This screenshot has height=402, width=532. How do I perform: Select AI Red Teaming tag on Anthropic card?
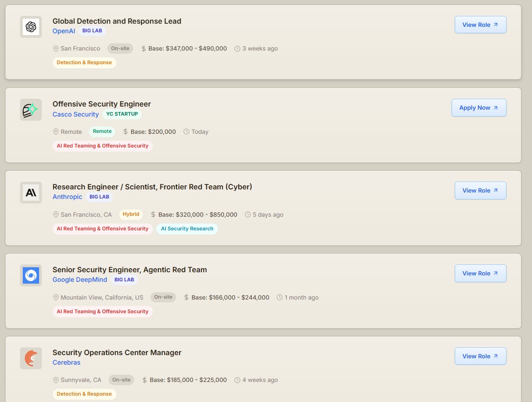(102, 229)
